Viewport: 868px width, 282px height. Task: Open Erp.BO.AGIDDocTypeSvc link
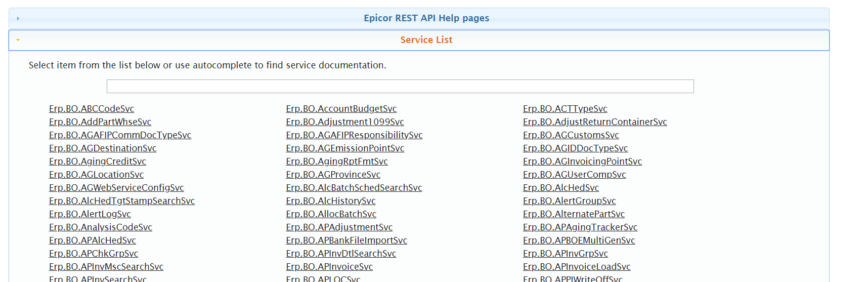click(x=576, y=148)
